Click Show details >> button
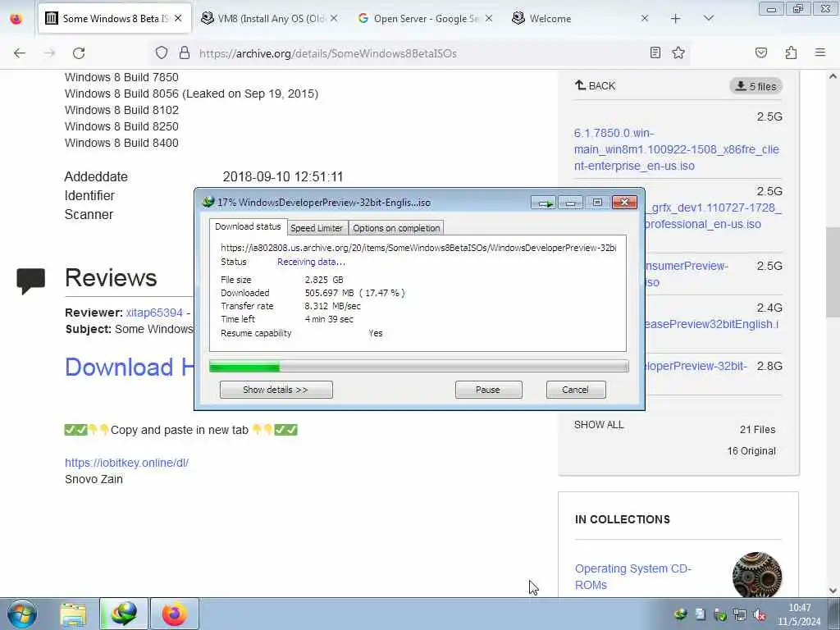Image resolution: width=840 pixels, height=630 pixels. pyautogui.click(x=276, y=390)
